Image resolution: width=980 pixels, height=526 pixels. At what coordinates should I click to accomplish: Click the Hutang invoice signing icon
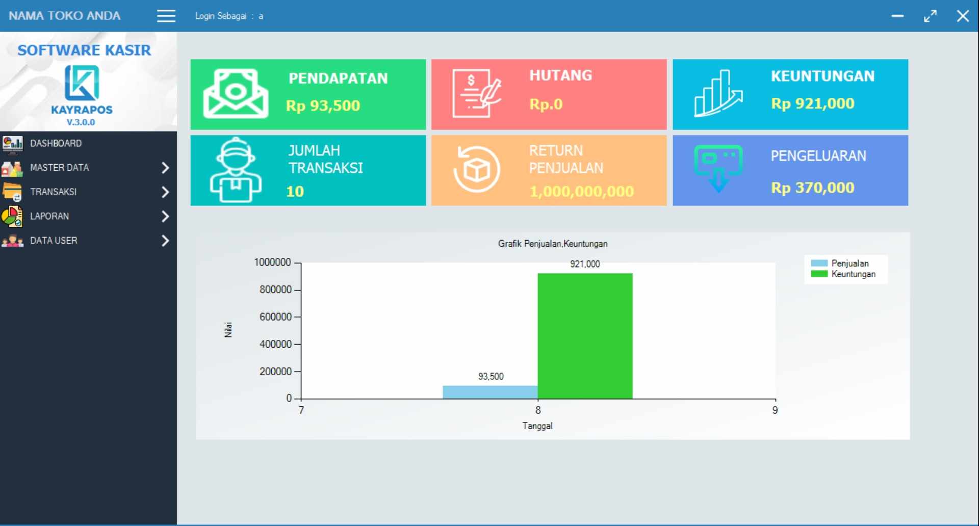pos(477,94)
